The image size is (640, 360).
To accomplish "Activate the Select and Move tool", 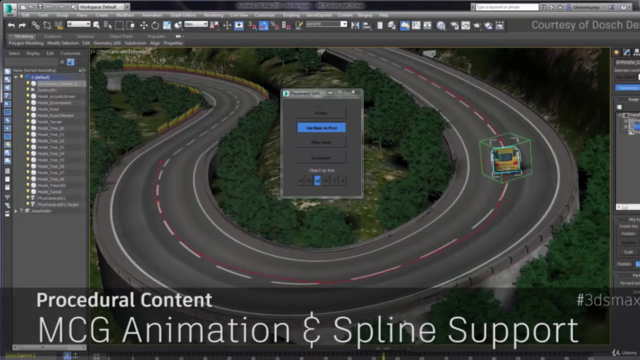I will click(x=144, y=26).
